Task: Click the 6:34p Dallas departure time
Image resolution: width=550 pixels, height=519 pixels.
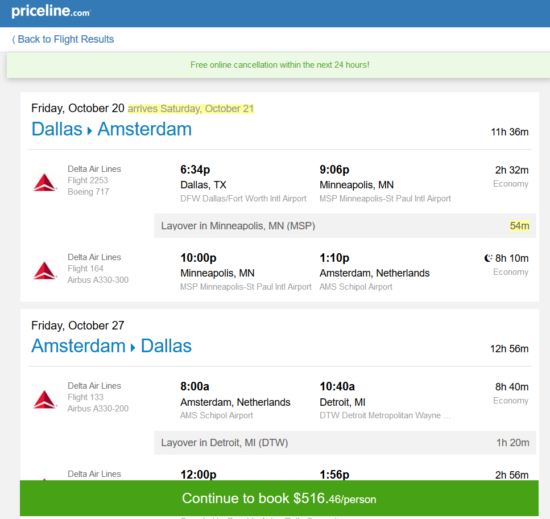Action: click(x=195, y=170)
